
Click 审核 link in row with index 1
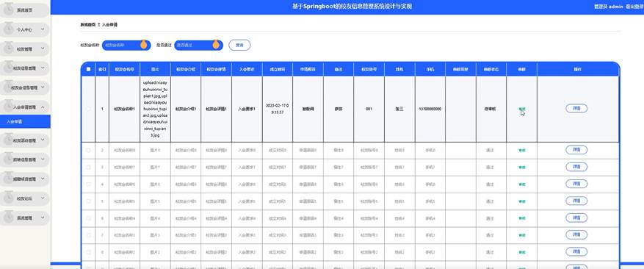pos(521,109)
